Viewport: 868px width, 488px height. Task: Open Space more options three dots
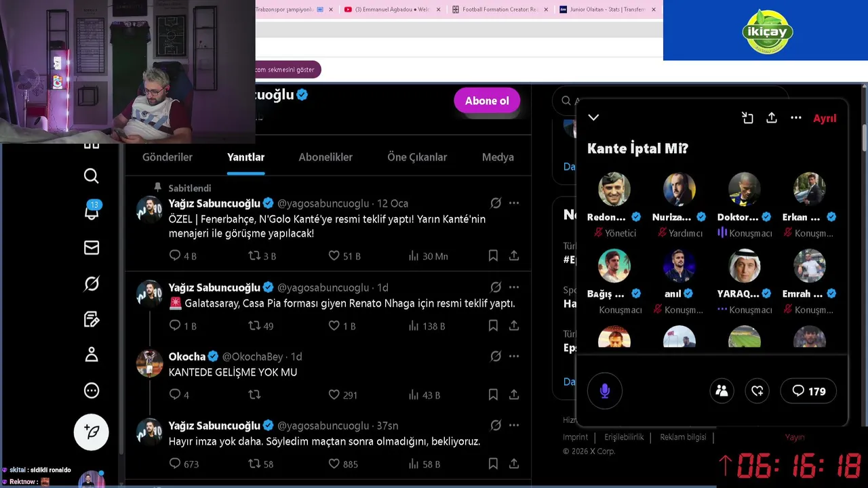[x=796, y=118]
